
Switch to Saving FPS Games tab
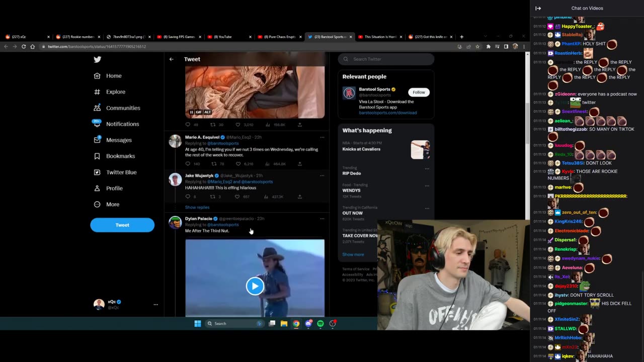(178, 37)
